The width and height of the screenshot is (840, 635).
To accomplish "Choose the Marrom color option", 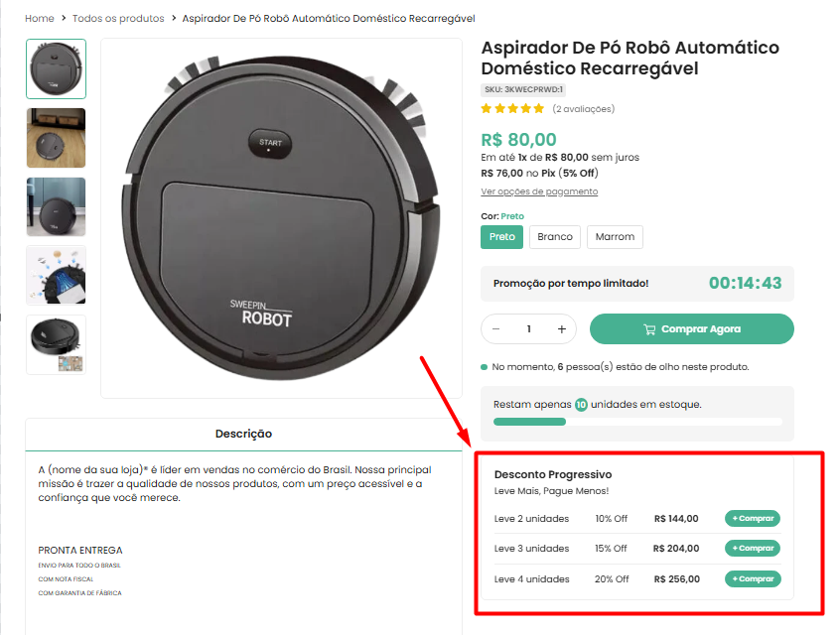I will point(615,237).
